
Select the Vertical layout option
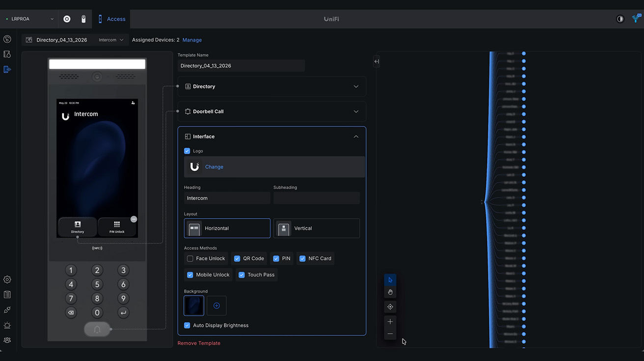[x=317, y=228]
